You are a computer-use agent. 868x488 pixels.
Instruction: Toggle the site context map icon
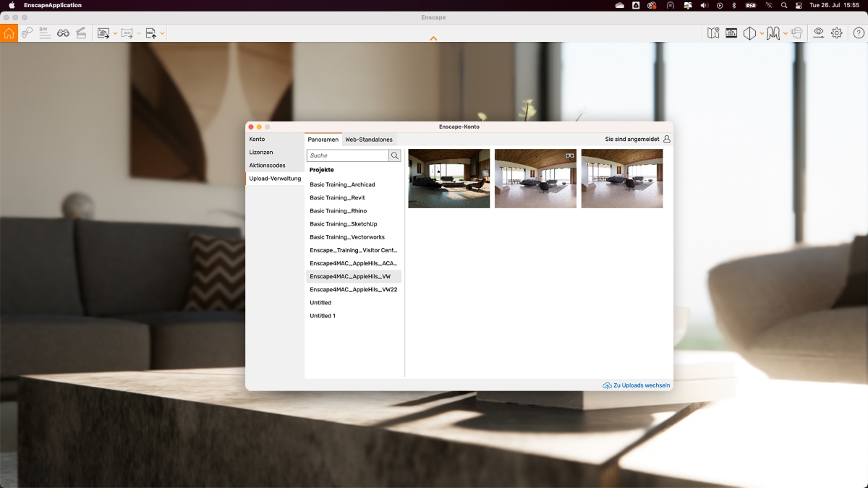coord(713,33)
